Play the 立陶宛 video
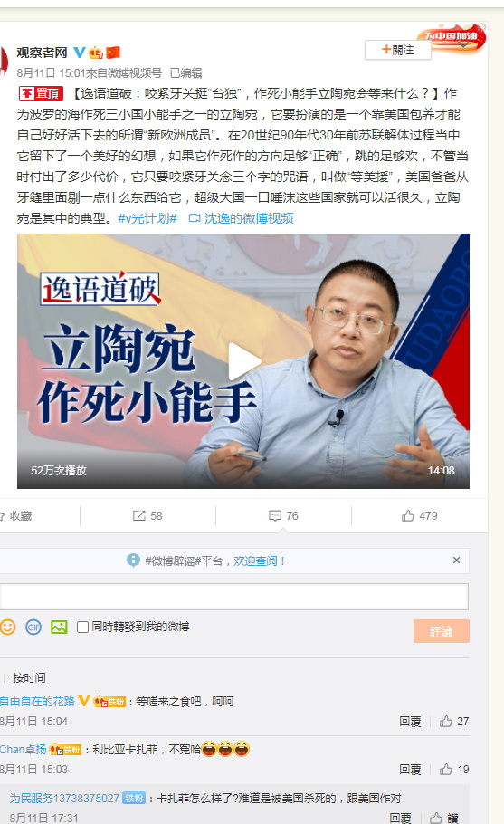 [x=243, y=361]
